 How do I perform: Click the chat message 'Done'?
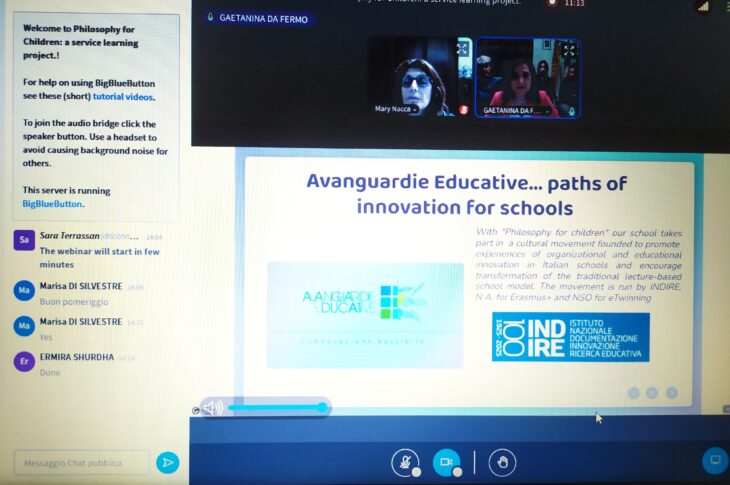click(50, 372)
